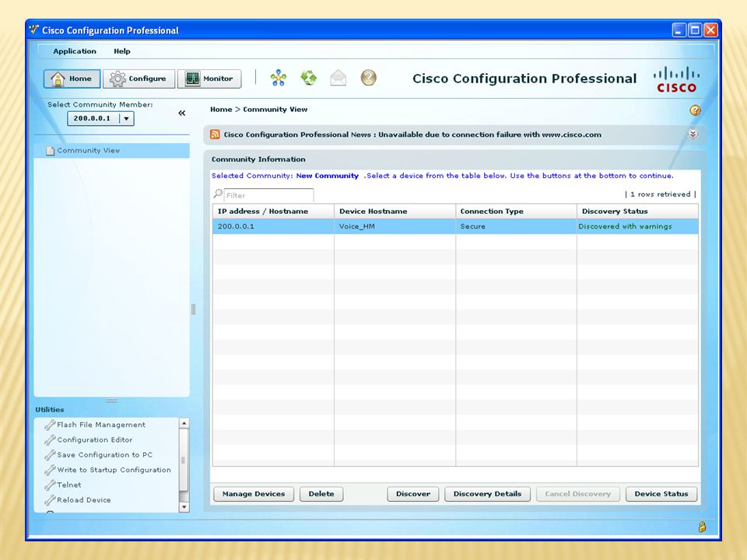Open Flash File Management utility
This screenshot has height=560, width=747.
[x=101, y=425]
